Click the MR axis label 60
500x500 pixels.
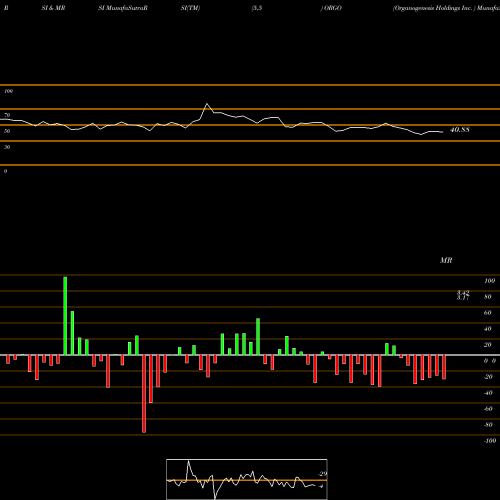coord(488,313)
